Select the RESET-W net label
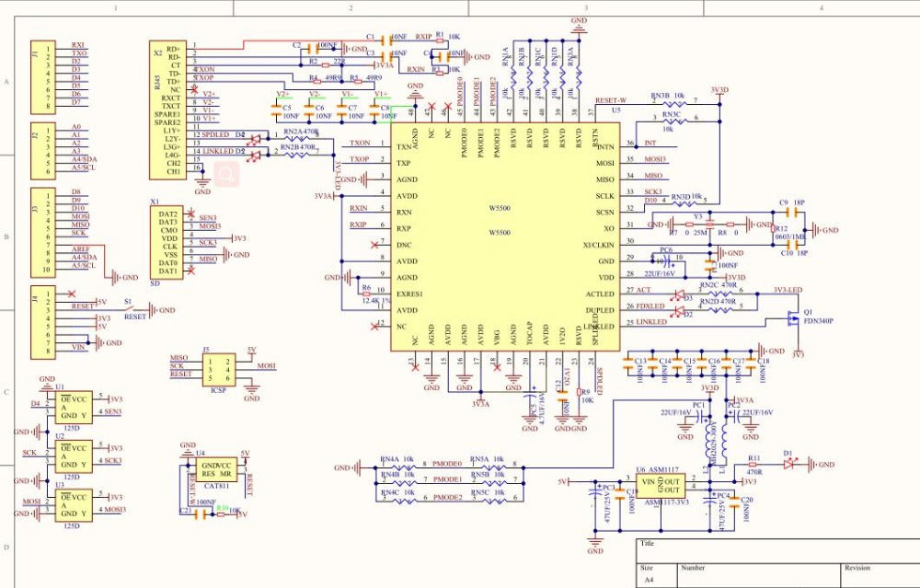920x588 pixels. click(x=611, y=100)
